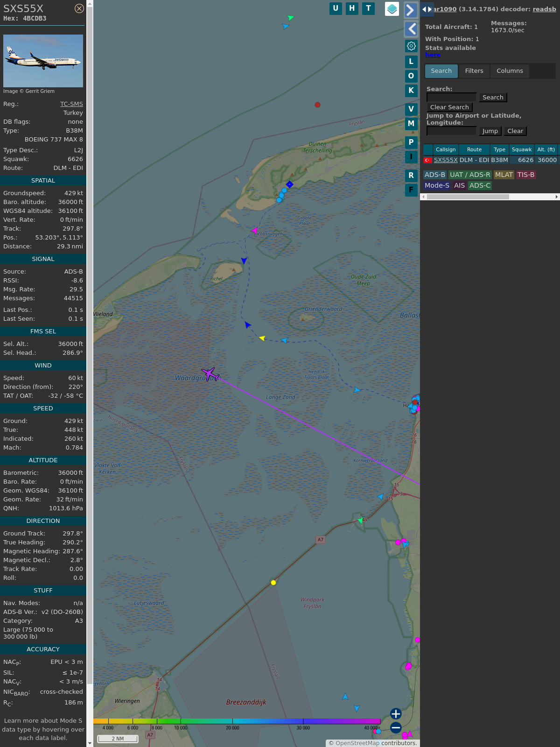Select the Mode-S source legend
This screenshot has height=747, width=560.
[x=437, y=185]
